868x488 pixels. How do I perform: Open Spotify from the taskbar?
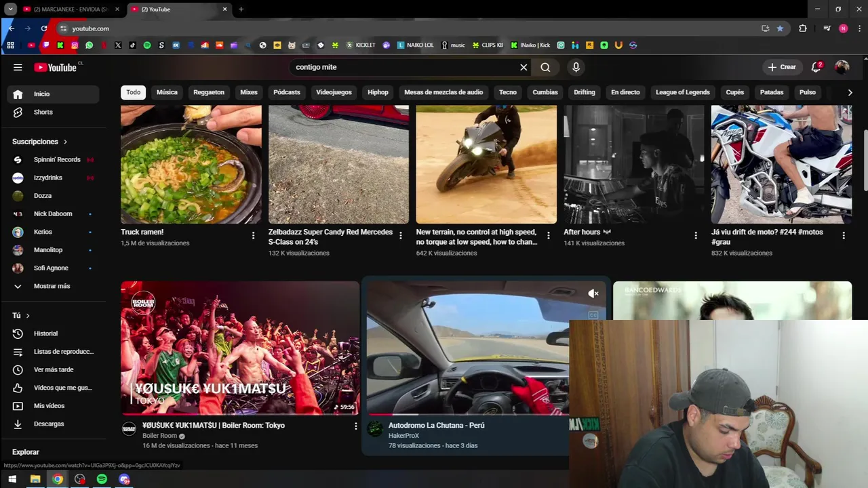coord(102,479)
